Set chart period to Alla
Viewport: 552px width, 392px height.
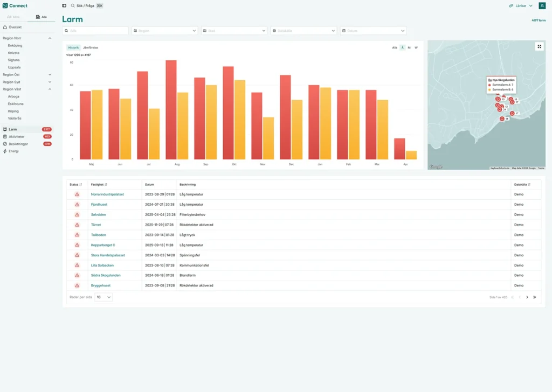[x=395, y=47]
